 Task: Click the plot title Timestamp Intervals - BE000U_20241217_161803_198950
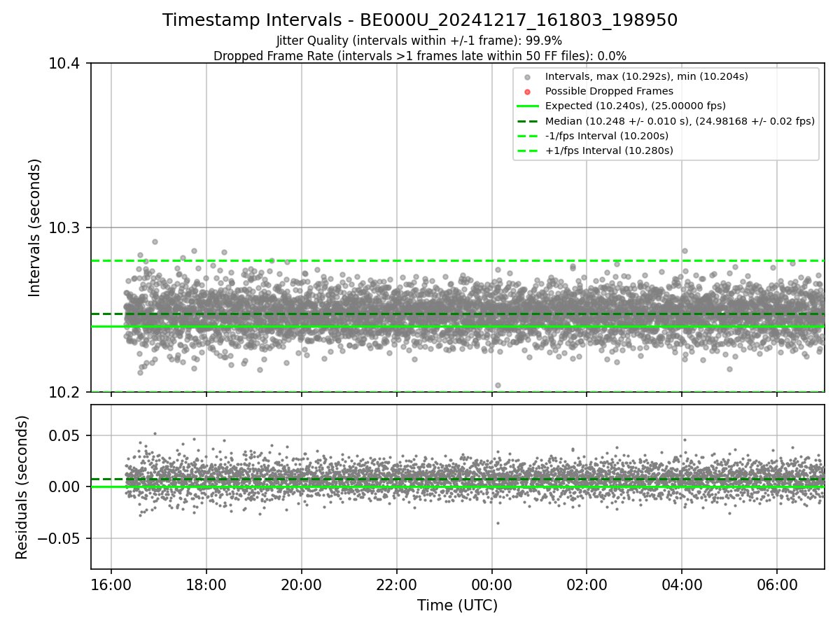pos(420,20)
